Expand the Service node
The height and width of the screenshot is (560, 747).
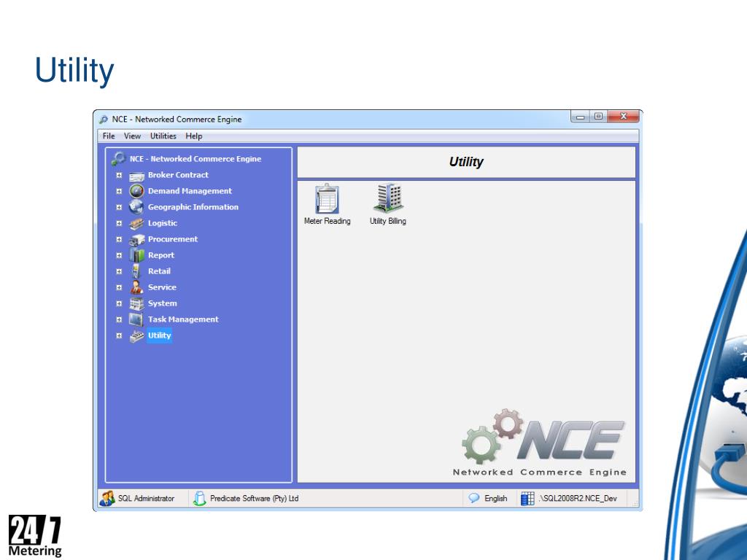point(119,287)
